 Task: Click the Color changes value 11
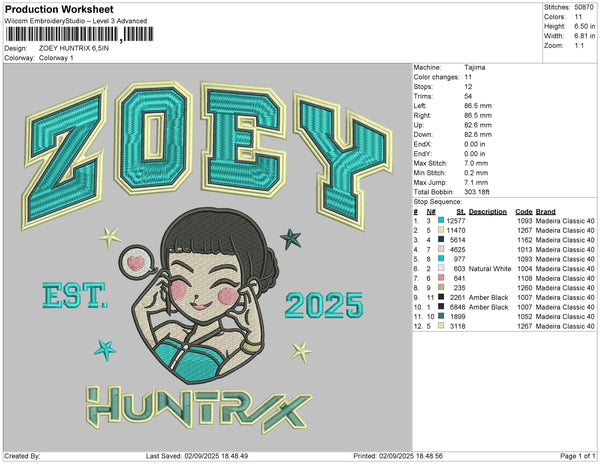[x=468, y=77]
